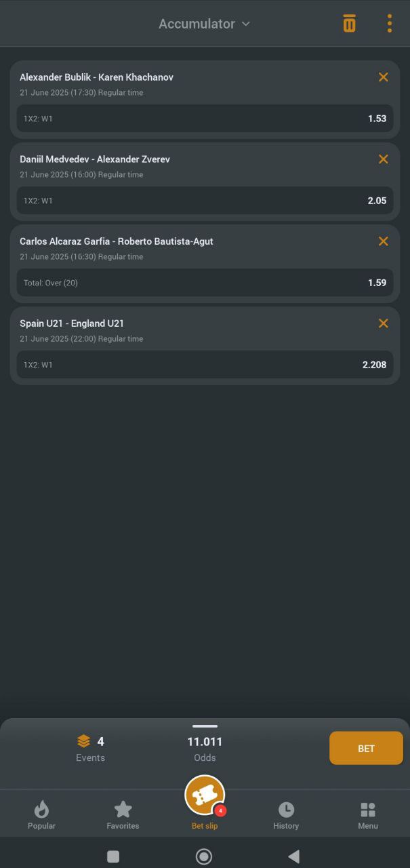
Task: Remove the Bublik - Khachanov bet
Action: (x=384, y=77)
